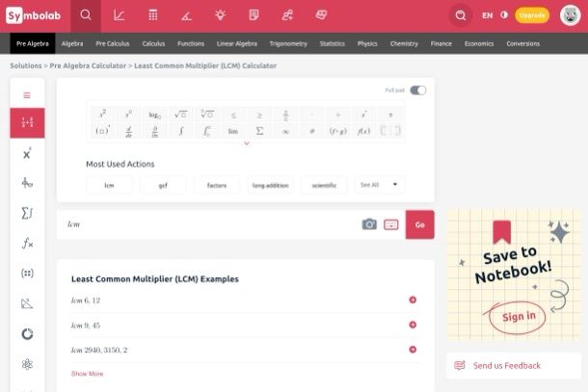Insert the greater-than-or-equal keypad symbol
The image size is (588, 392).
click(x=259, y=115)
